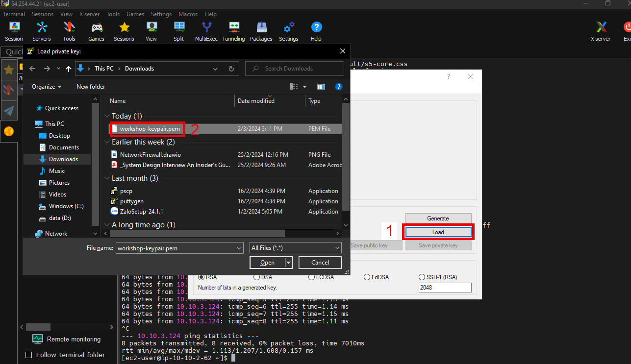Click the Cancel button
Image resolution: width=631 pixels, height=364 pixels.
point(320,263)
